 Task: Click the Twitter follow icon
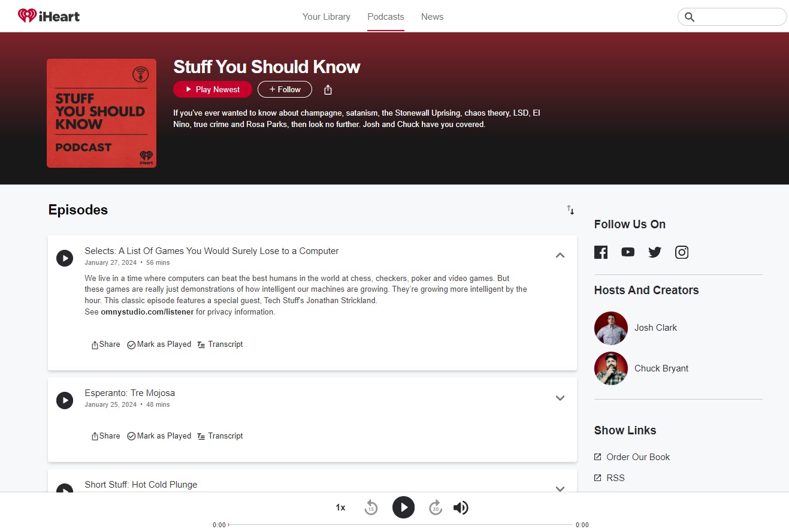[654, 252]
